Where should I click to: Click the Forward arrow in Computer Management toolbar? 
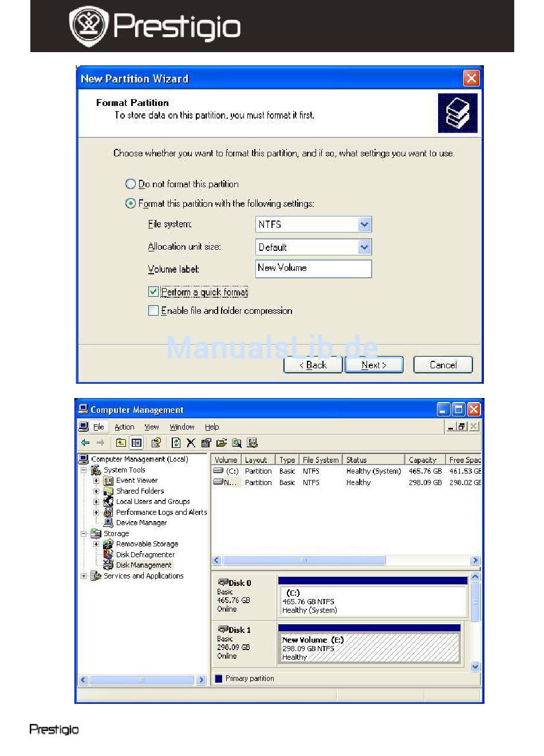pos(100,443)
